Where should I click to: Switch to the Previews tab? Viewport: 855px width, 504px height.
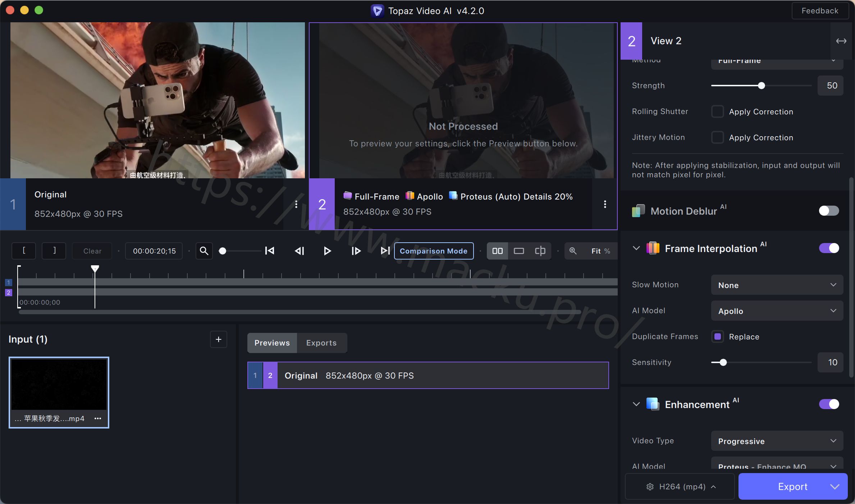click(272, 343)
